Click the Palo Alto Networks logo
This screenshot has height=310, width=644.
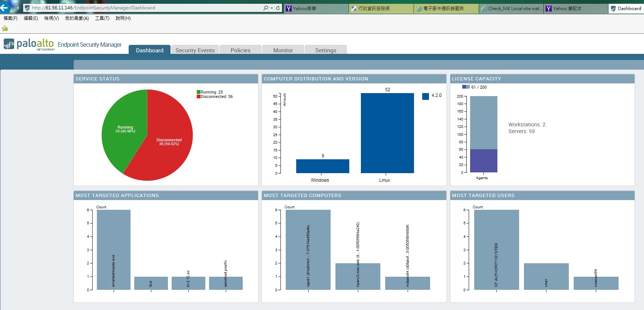[x=29, y=44]
